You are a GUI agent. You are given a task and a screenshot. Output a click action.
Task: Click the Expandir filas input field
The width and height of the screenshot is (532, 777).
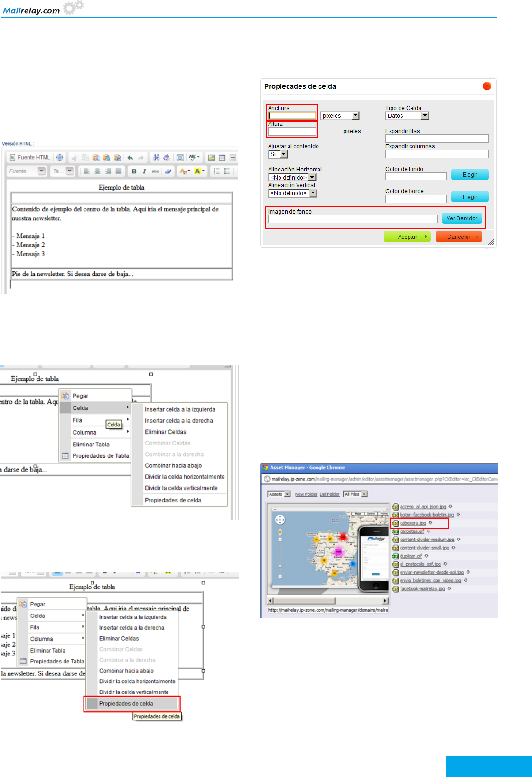(437, 139)
